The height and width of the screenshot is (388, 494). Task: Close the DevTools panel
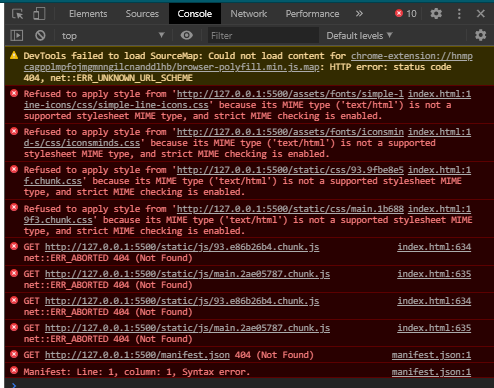pyautogui.click(x=480, y=14)
